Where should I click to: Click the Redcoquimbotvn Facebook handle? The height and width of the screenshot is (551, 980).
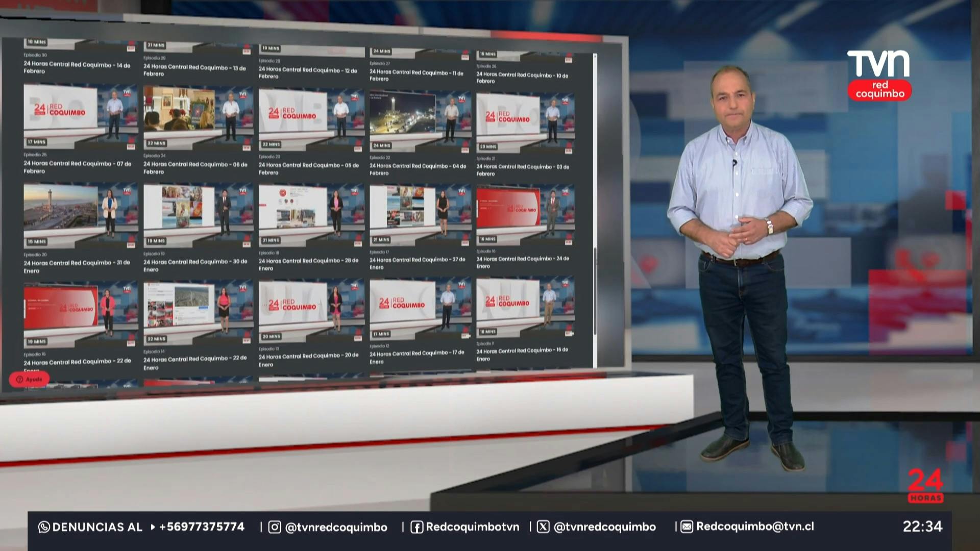point(473,527)
